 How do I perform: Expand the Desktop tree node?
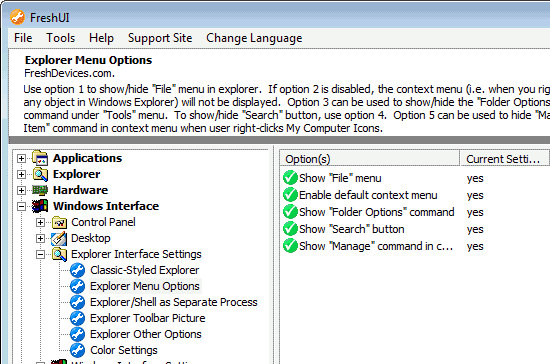coord(40,238)
